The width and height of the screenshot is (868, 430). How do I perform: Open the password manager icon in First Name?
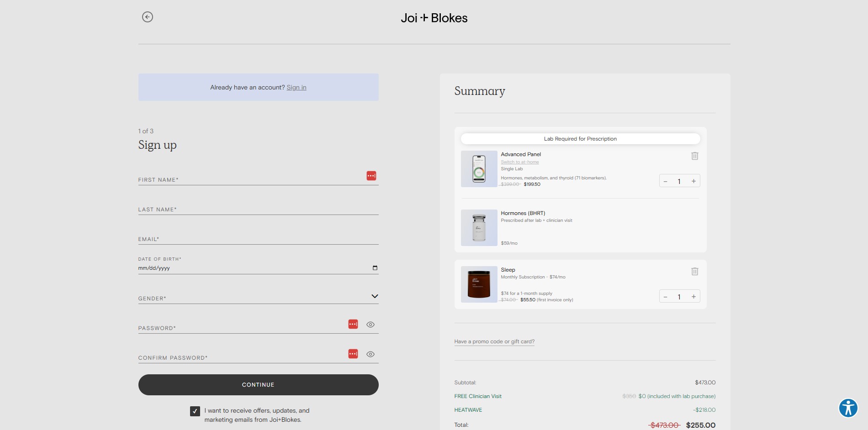pos(371,176)
